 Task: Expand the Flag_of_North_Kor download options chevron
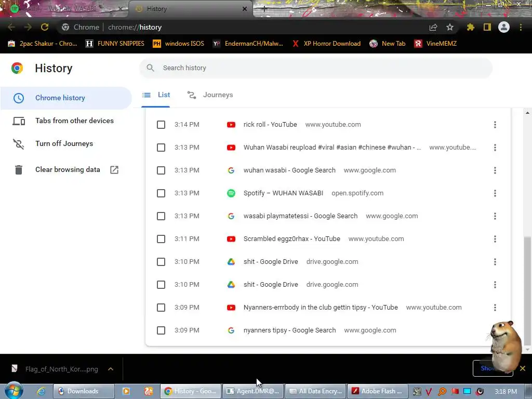tap(111, 369)
